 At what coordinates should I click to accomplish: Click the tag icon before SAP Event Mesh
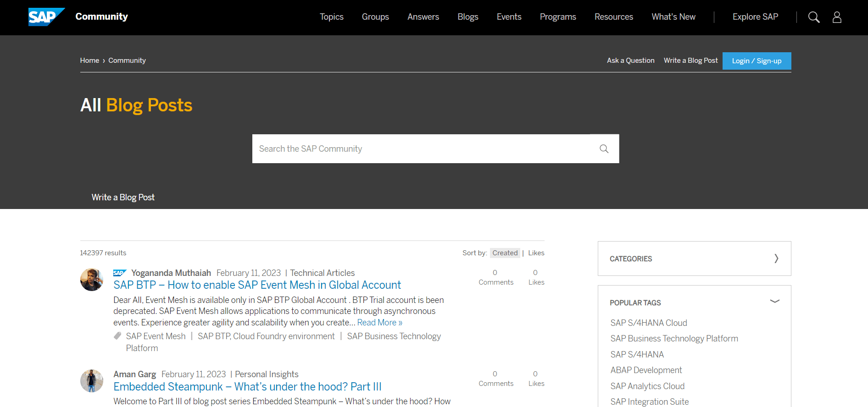pos(117,335)
